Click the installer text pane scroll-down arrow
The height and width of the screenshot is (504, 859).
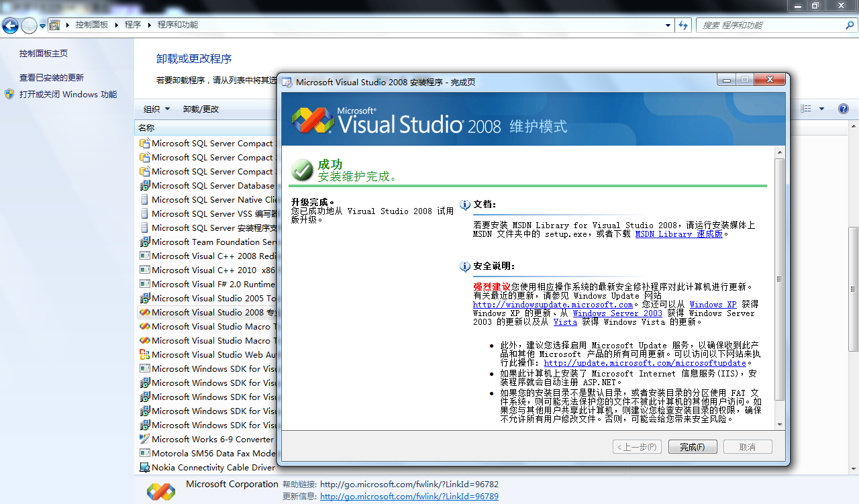tap(779, 424)
